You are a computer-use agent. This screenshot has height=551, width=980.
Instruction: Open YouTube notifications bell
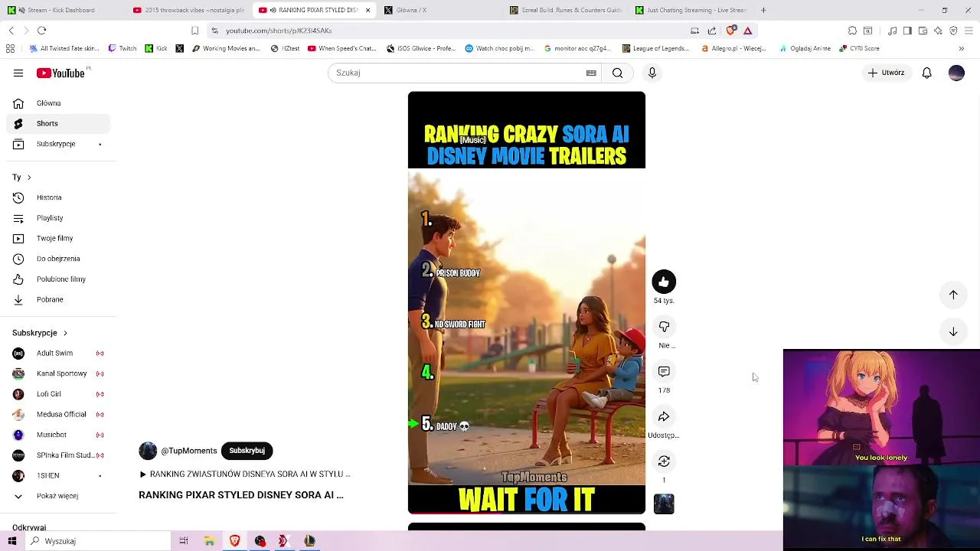[x=926, y=73]
